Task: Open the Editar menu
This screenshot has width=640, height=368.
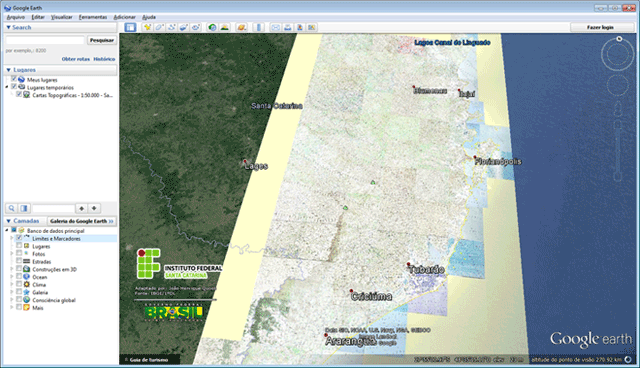Action: click(x=38, y=17)
